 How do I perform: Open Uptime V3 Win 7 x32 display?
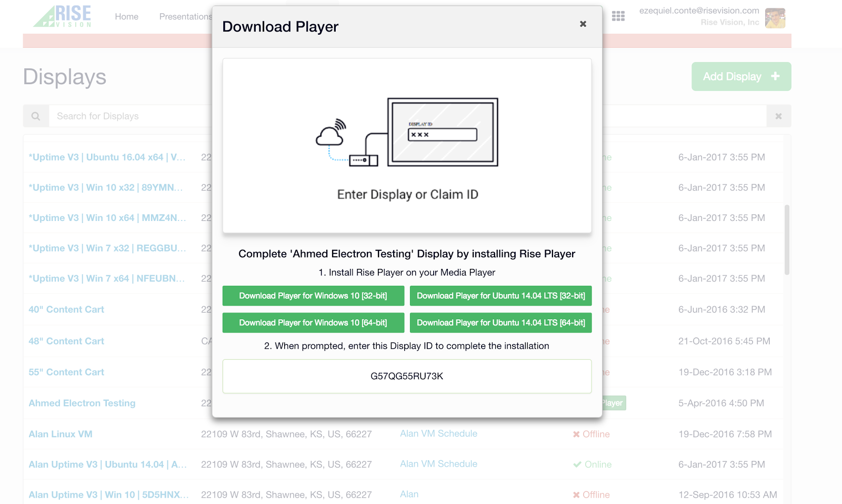(107, 248)
